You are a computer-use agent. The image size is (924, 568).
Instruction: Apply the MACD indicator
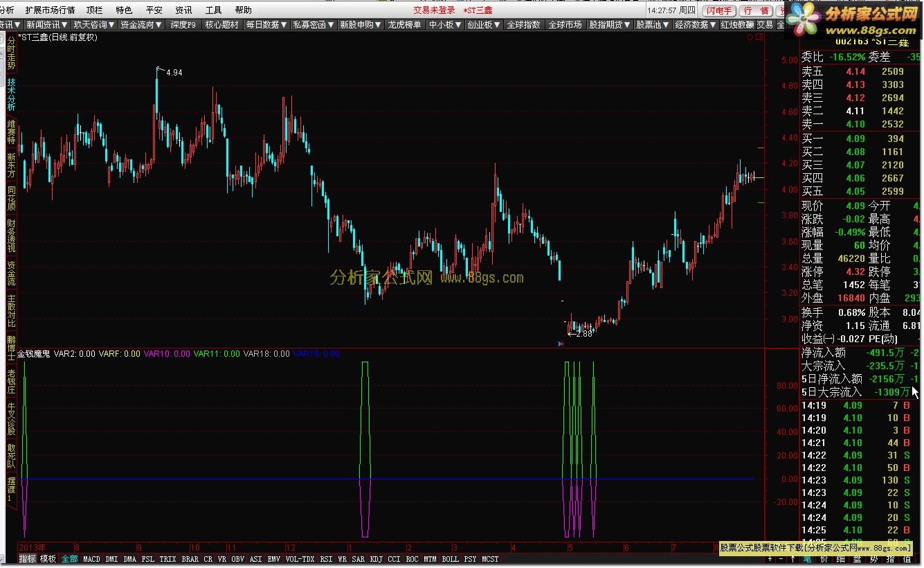(91, 559)
